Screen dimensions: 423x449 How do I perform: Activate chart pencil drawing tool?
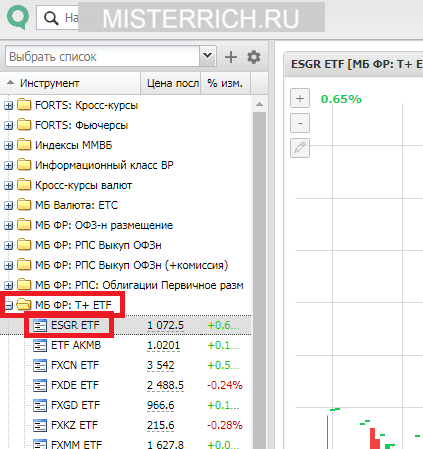click(300, 148)
